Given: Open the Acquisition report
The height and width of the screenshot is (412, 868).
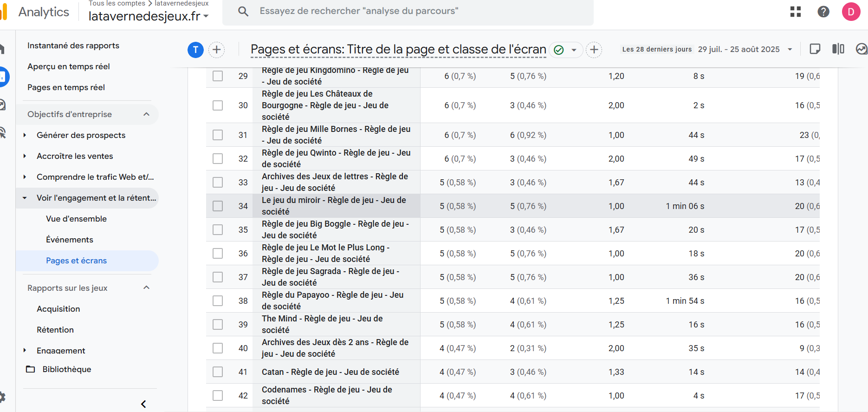Looking at the screenshot, I should pos(58,309).
